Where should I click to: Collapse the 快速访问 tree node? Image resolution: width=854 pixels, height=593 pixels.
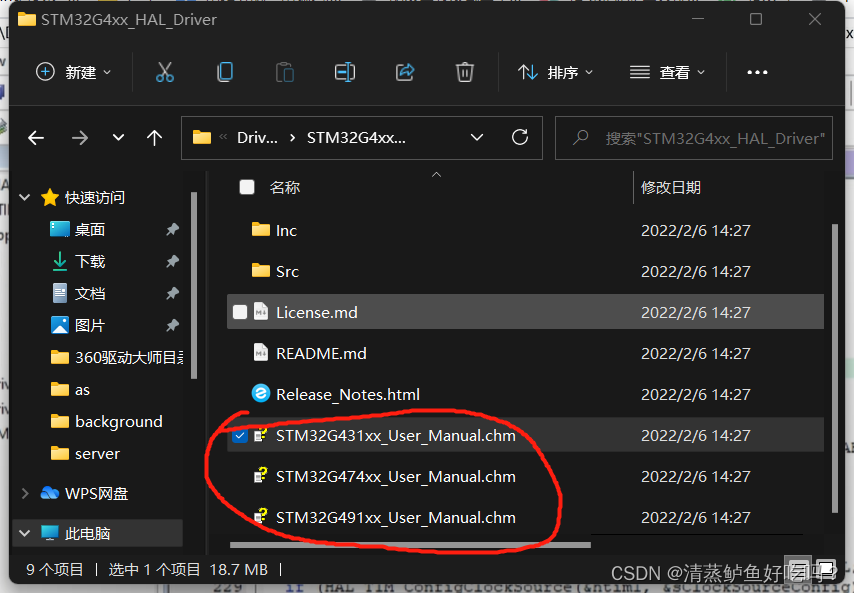click(x=25, y=197)
